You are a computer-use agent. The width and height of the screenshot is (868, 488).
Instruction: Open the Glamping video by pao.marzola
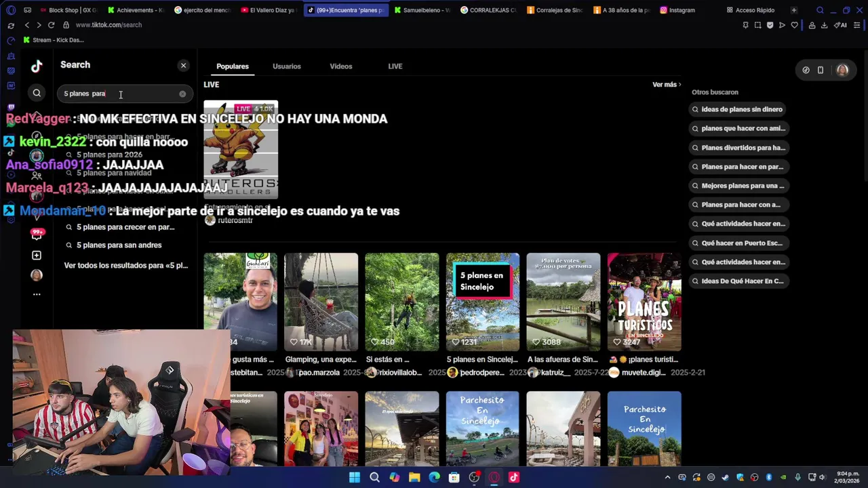321,302
